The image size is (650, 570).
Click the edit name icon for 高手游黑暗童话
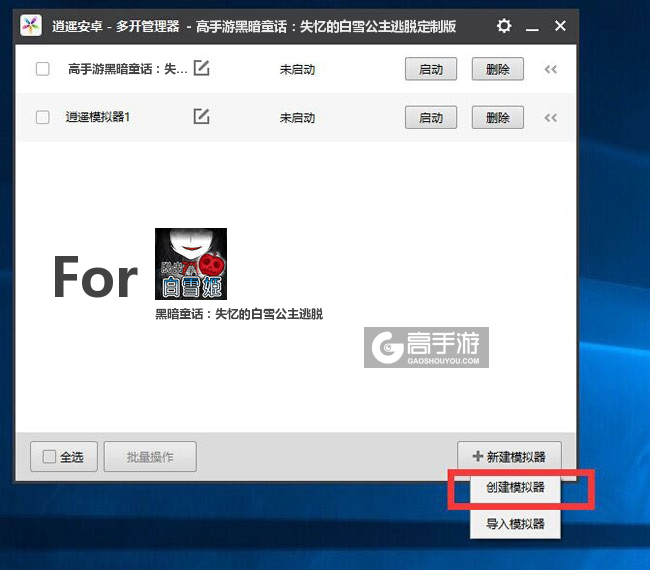pyautogui.click(x=201, y=69)
